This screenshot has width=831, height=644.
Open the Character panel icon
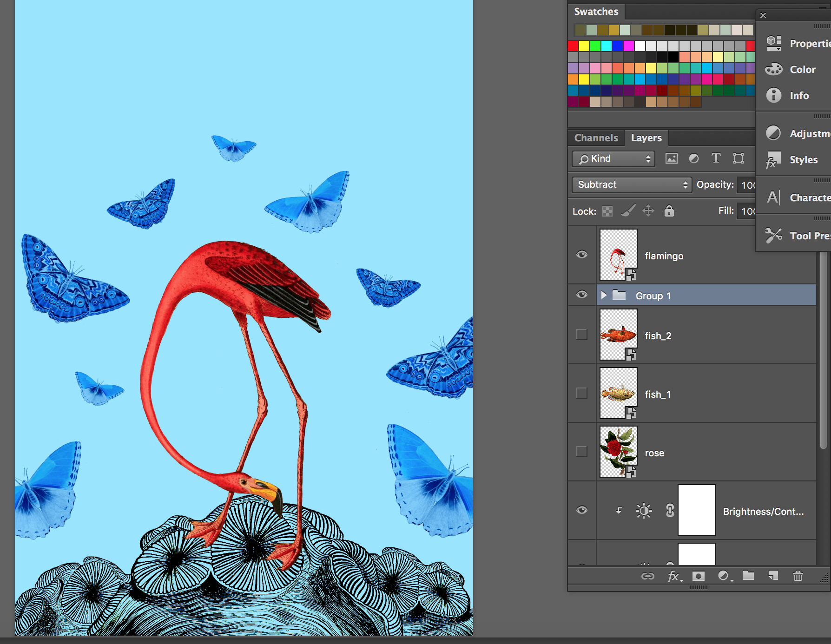(x=773, y=197)
